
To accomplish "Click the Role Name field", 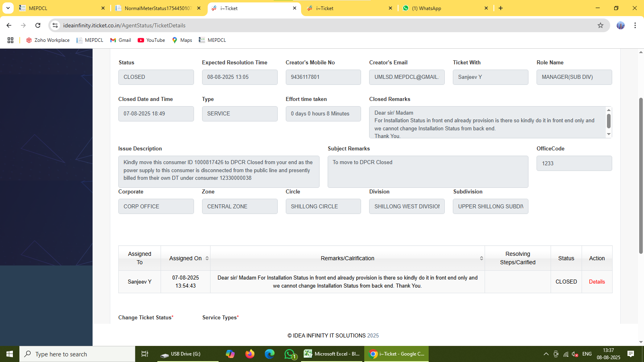I will 574,77.
